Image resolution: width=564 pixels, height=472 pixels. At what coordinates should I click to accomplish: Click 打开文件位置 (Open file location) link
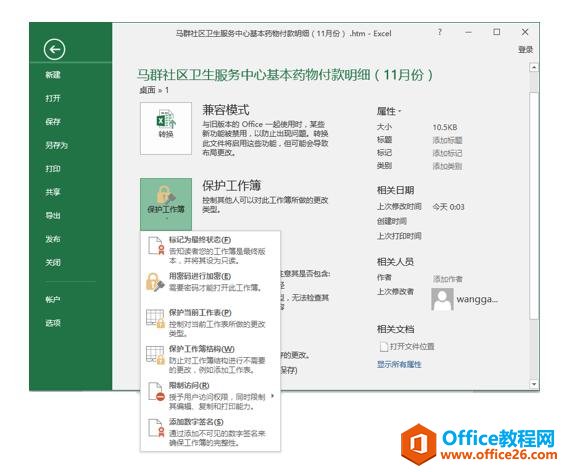pos(412,347)
